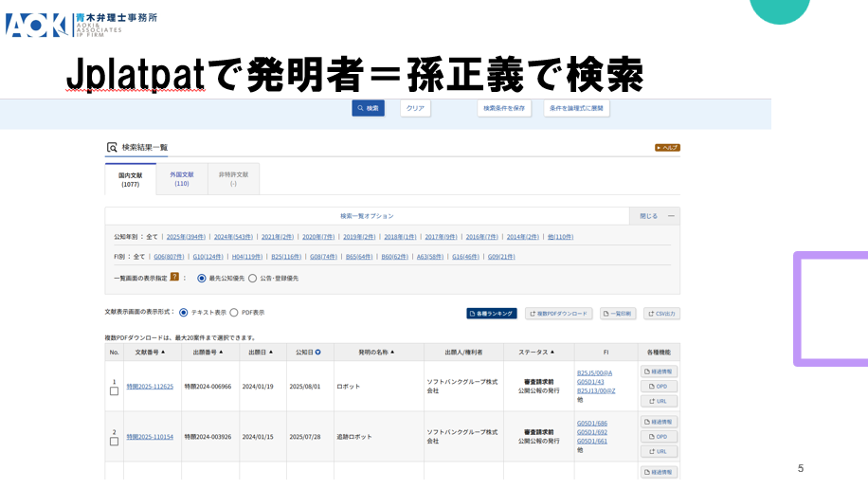
Task: Click OPD button in second result row
Action: pyautogui.click(x=660, y=437)
